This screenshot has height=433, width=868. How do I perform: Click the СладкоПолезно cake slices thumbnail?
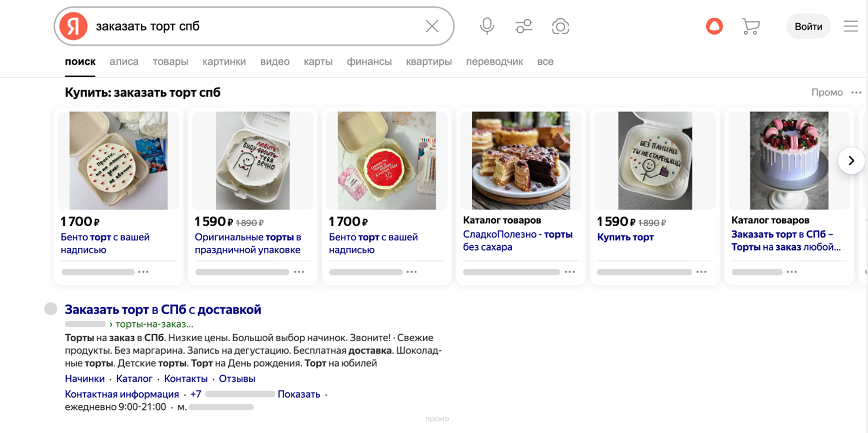pyautogui.click(x=520, y=160)
